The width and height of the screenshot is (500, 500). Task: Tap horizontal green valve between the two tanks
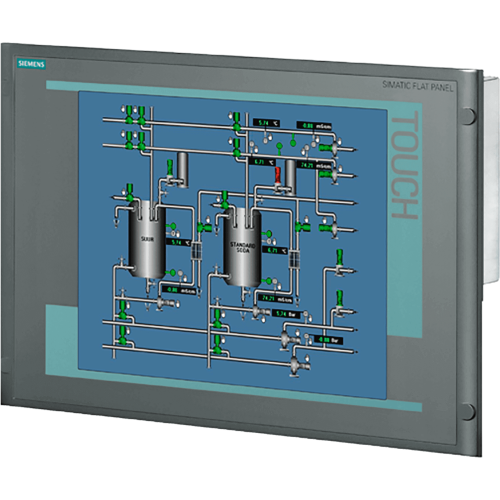pyautogui.click(x=204, y=228)
